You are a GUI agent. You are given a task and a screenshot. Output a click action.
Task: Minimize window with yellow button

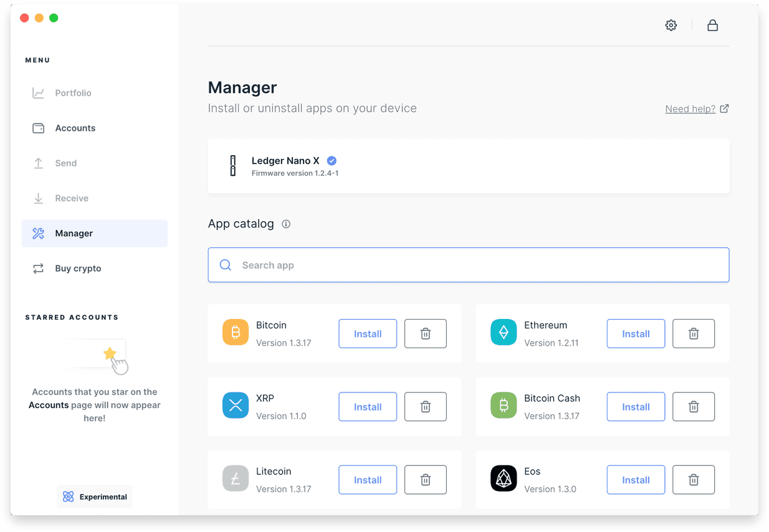(39, 18)
